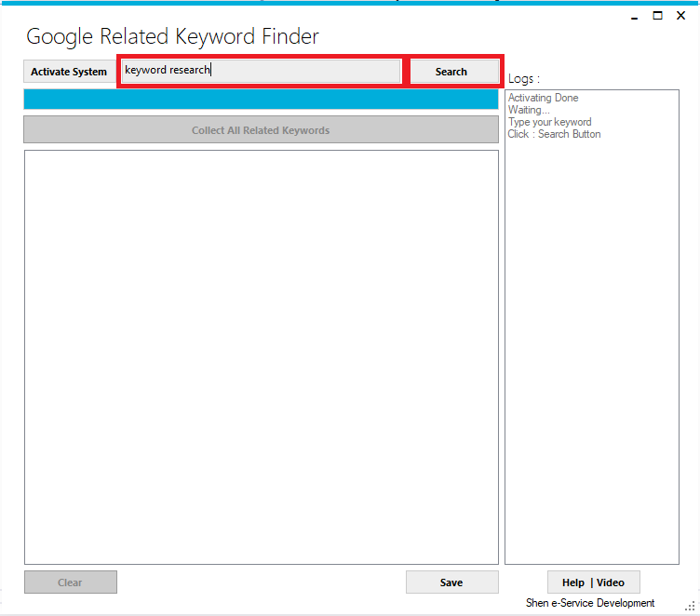
Task: Click the Google Related Keyword Finder title
Action: pos(173,36)
